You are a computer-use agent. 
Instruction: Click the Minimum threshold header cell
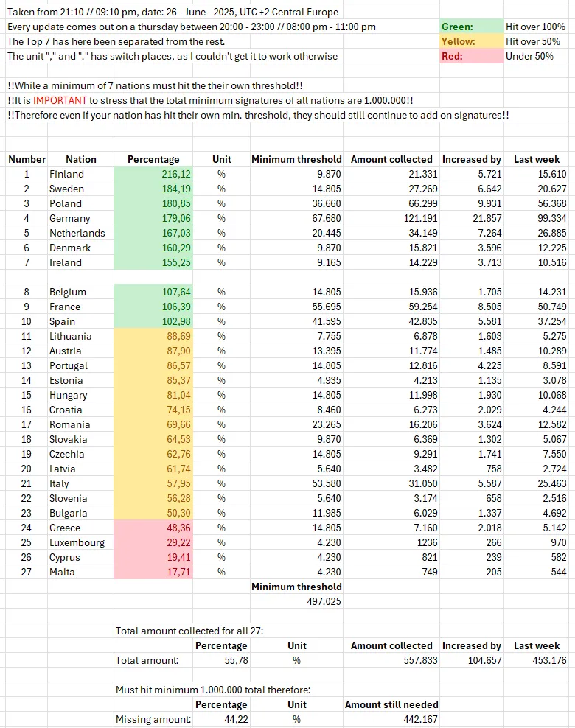pyautogui.click(x=296, y=159)
